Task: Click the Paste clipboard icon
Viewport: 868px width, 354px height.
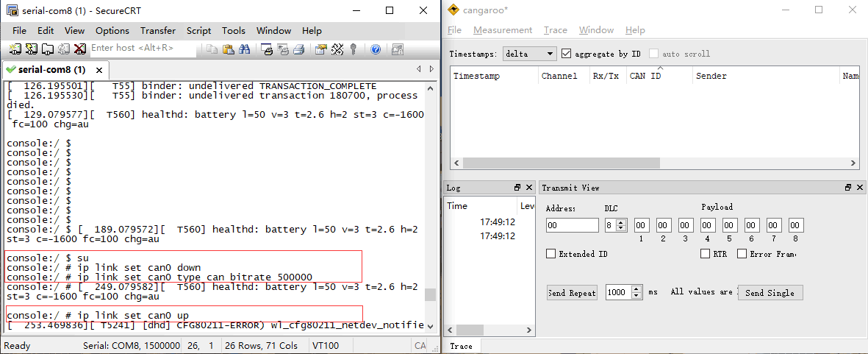Action: coord(228,49)
